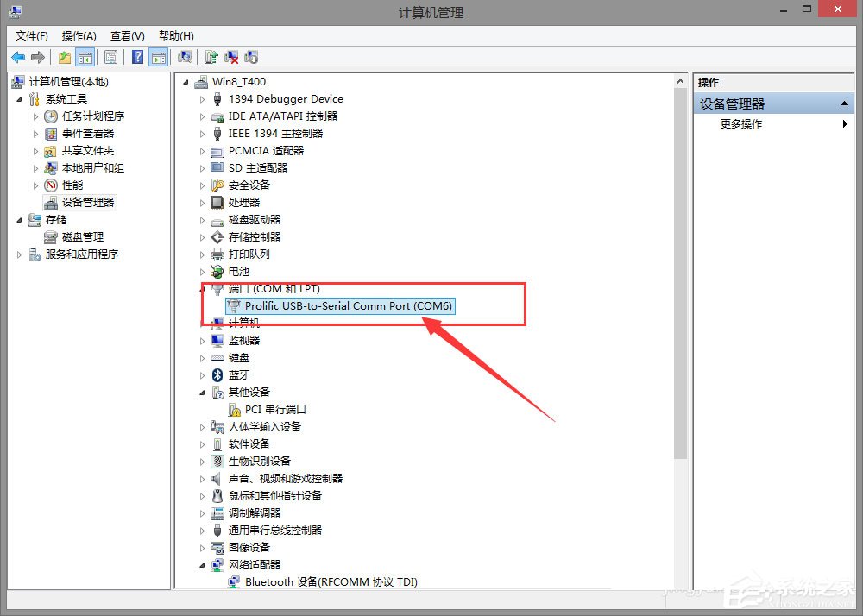Click the Export List toolbar icon
The width and height of the screenshot is (863, 616).
(111, 57)
